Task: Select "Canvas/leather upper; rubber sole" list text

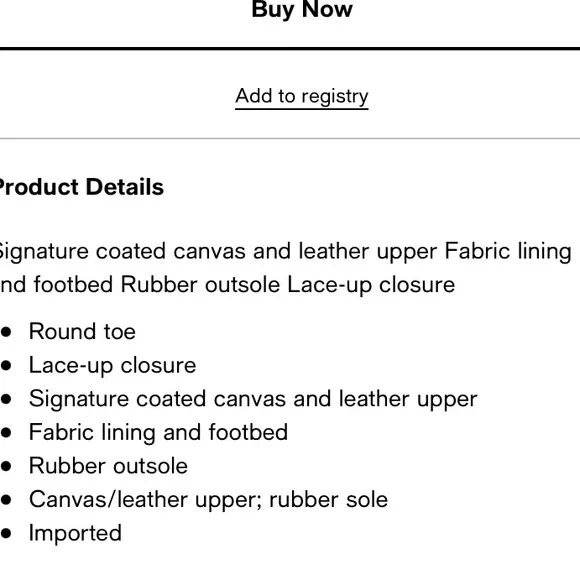Action: [x=208, y=499]
